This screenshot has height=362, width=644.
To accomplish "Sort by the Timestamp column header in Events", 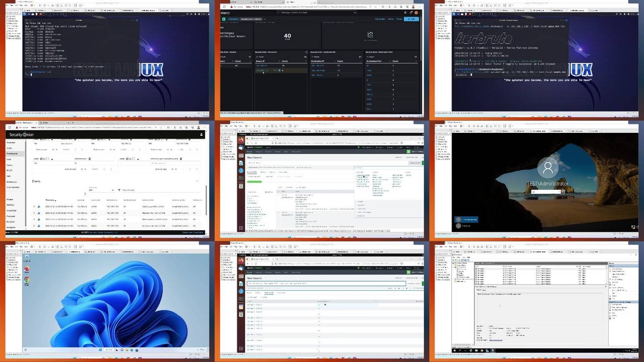I will coord(51,200).
